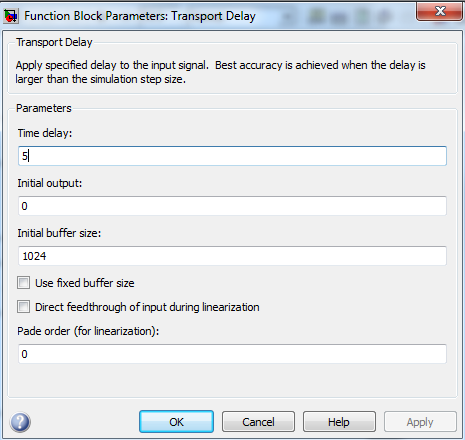Click the Simulink icon in the title bar
Viewport: 465px width, 440px height.
click(x=11, y=16)
